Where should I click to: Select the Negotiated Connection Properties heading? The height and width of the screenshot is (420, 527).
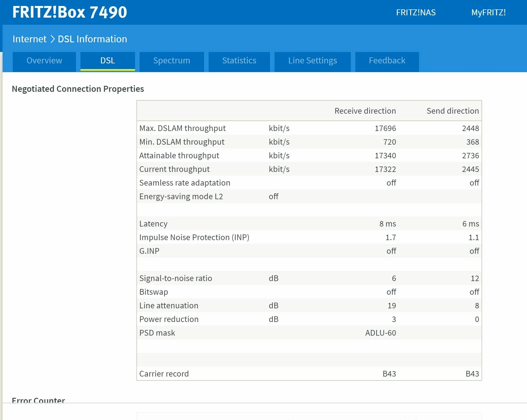click(78, 89)
